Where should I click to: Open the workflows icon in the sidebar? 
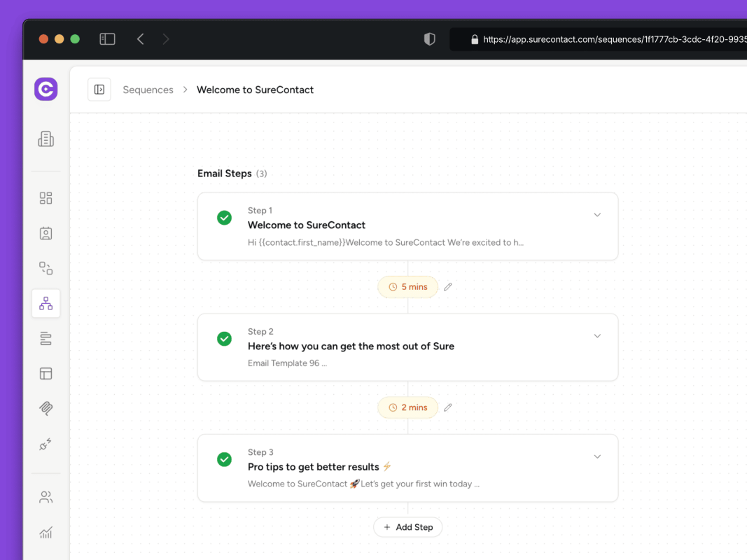(46, 268)
